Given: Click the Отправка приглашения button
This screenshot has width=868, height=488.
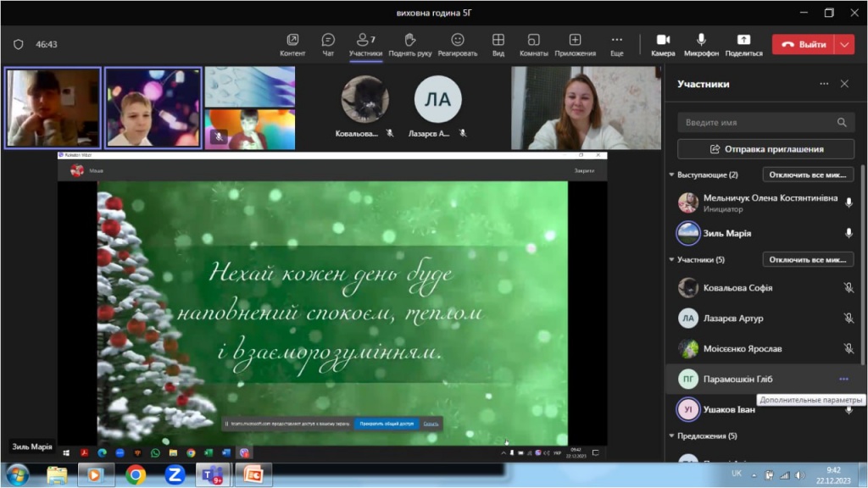Looking at the screenshot, I should click(765, 149).
